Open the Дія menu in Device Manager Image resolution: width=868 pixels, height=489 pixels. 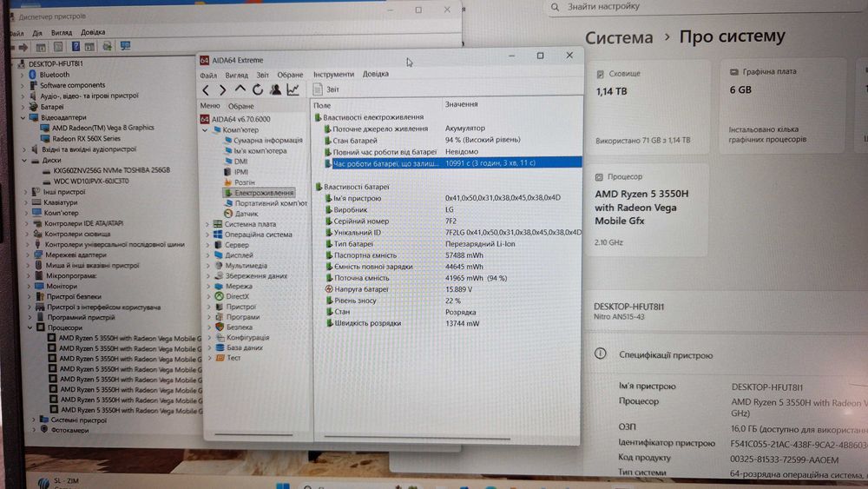(x=37, y=33)
